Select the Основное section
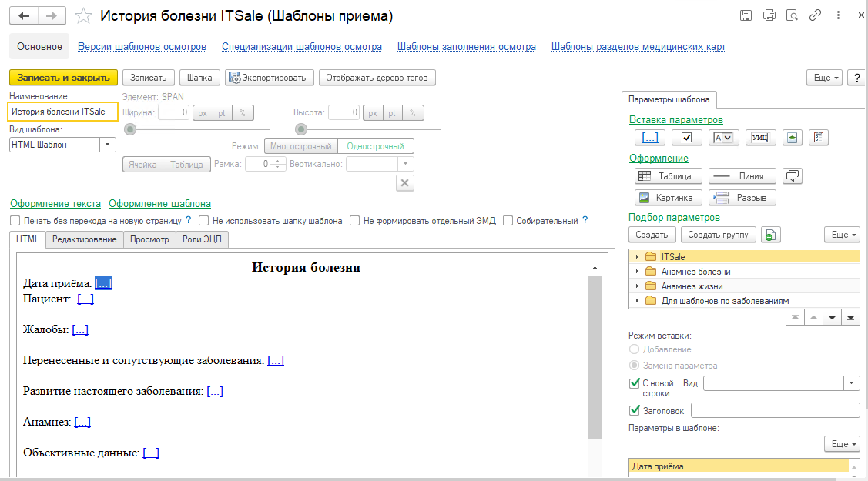Screen dimensions: 868x481 pyautogui.click(x=39, y=46)
